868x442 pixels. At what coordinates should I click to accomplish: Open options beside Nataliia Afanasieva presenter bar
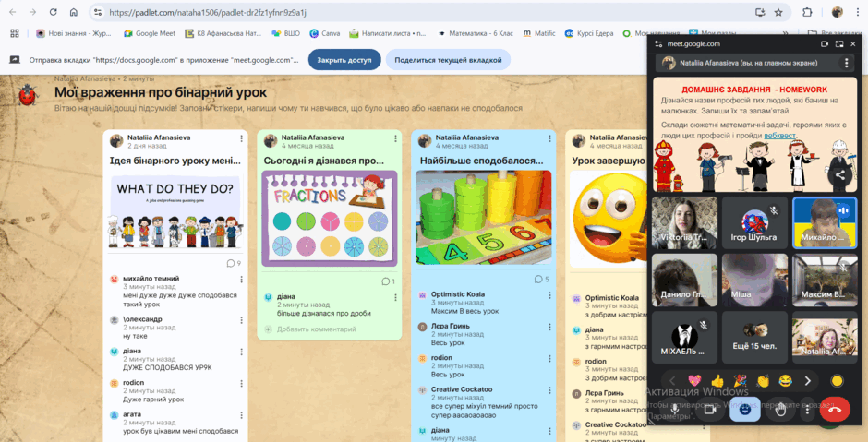[846, 63]
